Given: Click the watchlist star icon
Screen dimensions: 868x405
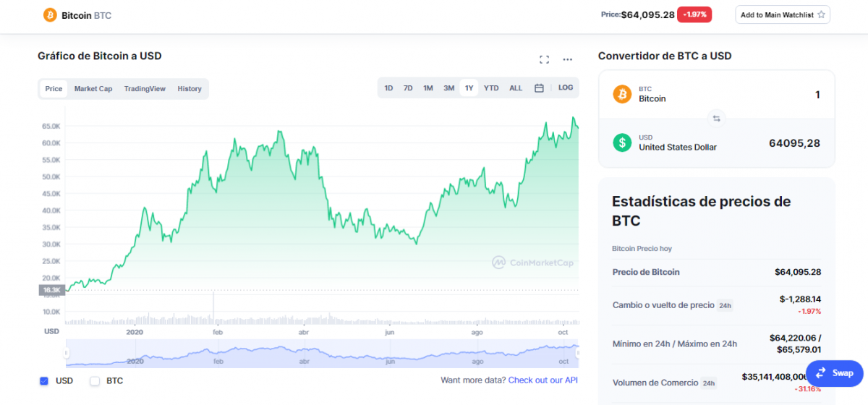Looking at the screenshot, I should [821, 15].
